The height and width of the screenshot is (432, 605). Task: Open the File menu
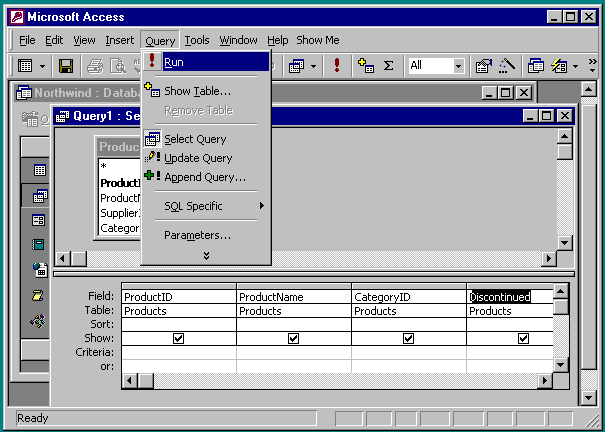pos(27,40)
